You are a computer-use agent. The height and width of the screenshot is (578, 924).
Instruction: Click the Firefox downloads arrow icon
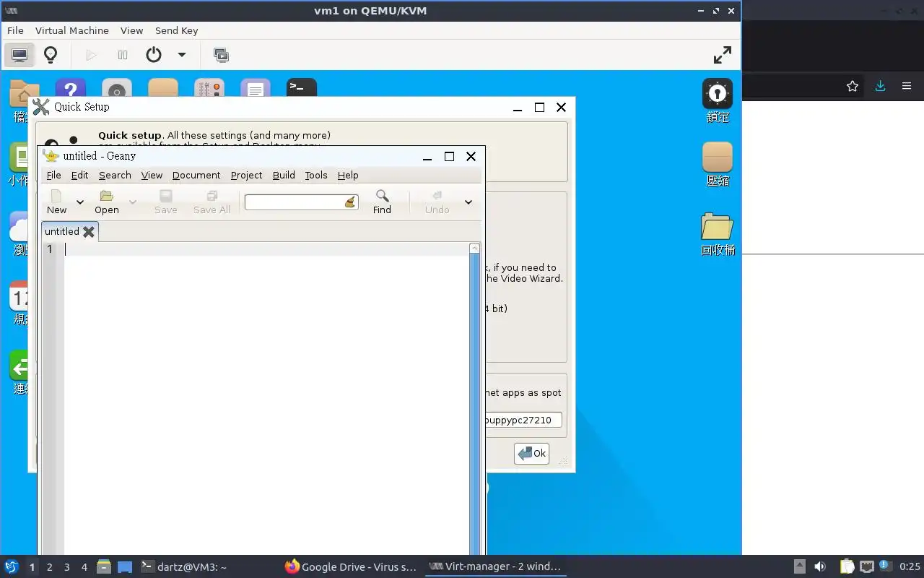pos(880,86)
